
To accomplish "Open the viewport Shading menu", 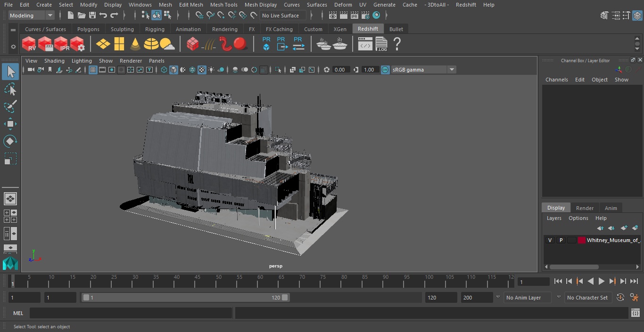I will click(x=54, y=61).
